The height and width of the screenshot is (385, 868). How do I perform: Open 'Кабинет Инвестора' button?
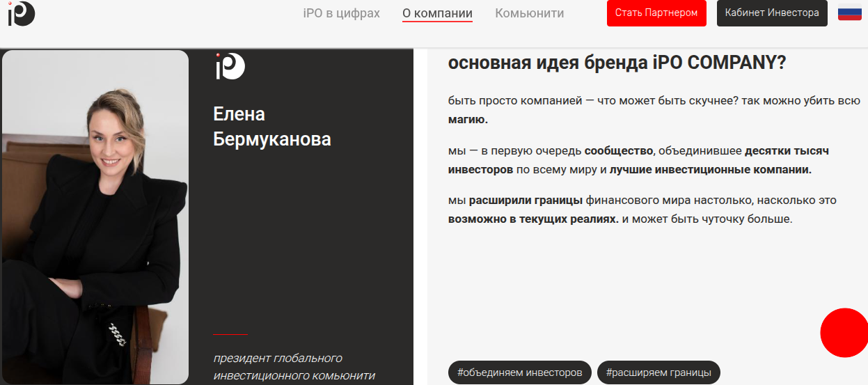[x=771, y=13]
